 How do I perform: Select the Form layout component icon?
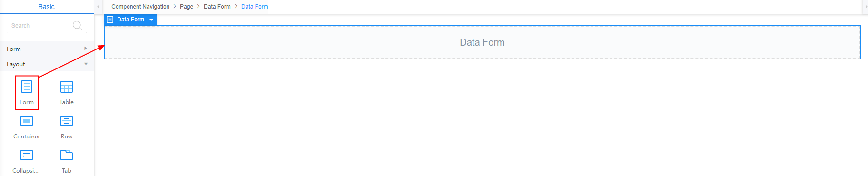(x=27, y=87)
